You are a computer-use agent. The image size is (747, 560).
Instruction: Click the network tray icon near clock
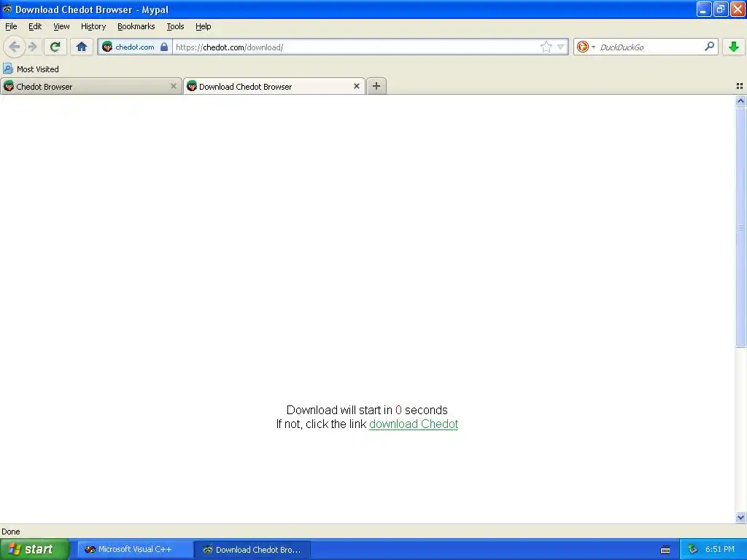[x=692, y=549]
